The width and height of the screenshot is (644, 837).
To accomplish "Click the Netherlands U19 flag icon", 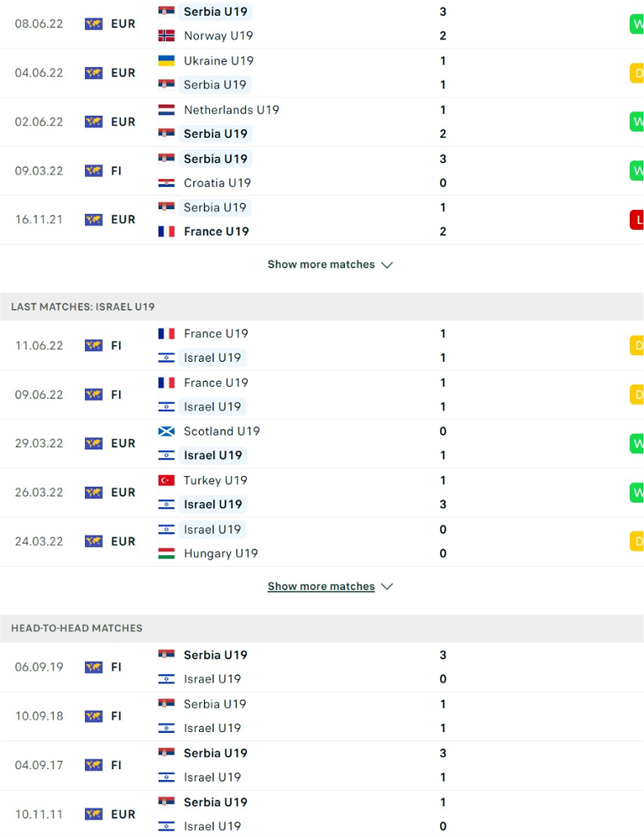I will pyautogui.click(x=167, y=110).
